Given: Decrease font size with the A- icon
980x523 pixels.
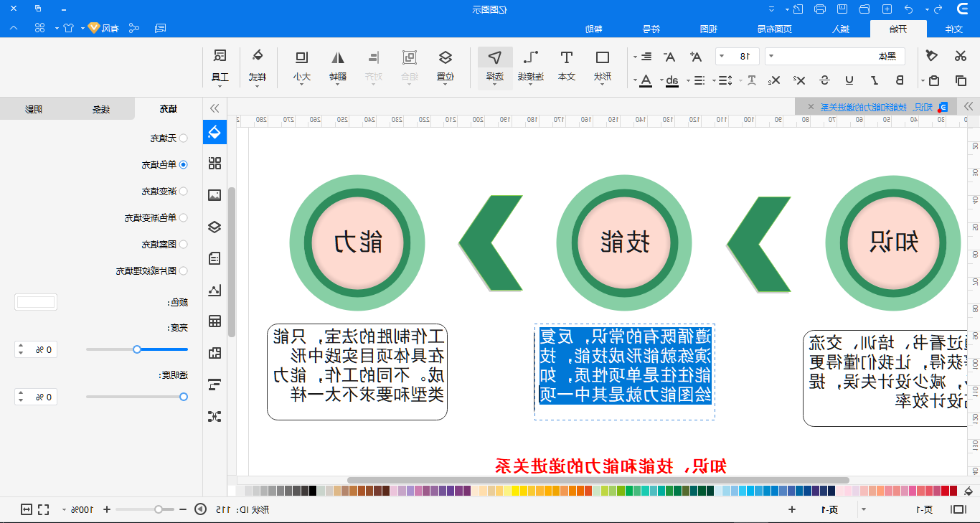Looking at the screenshot, I should 669,56.
